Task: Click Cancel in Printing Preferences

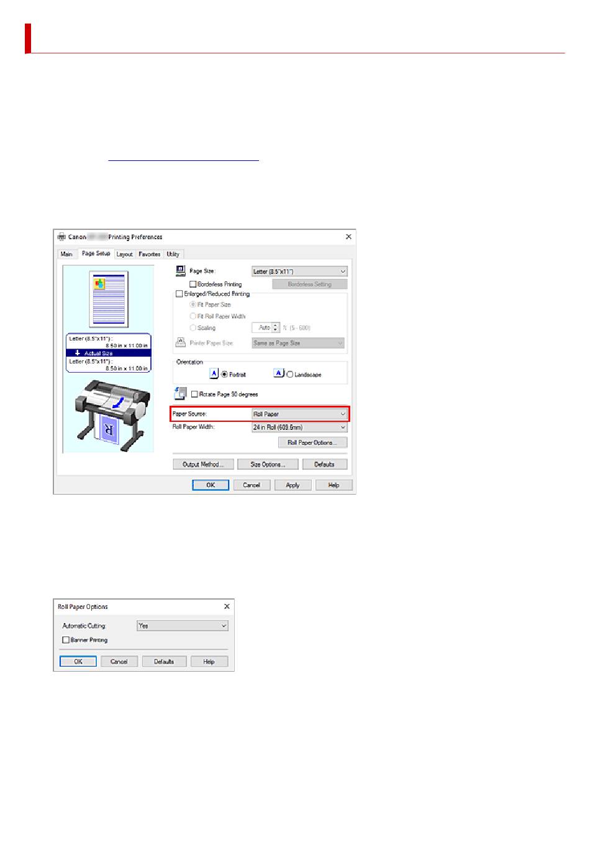Action: point(252,485)
